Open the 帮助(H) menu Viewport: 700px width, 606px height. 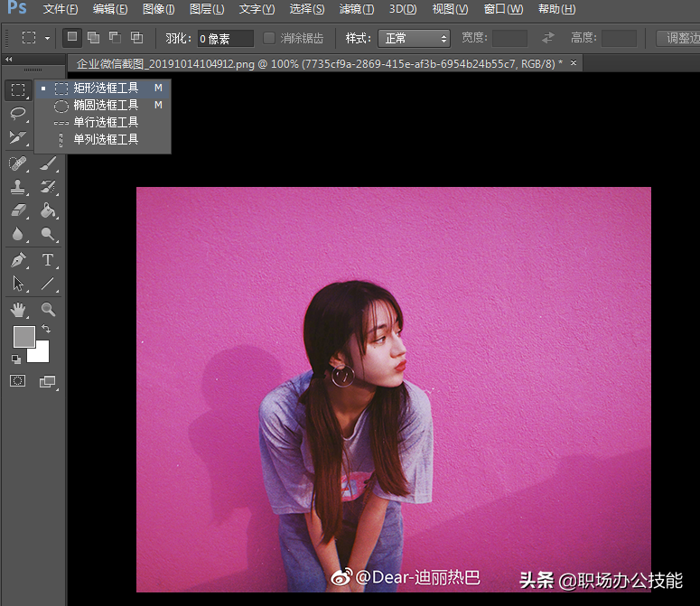click(556, 9)
